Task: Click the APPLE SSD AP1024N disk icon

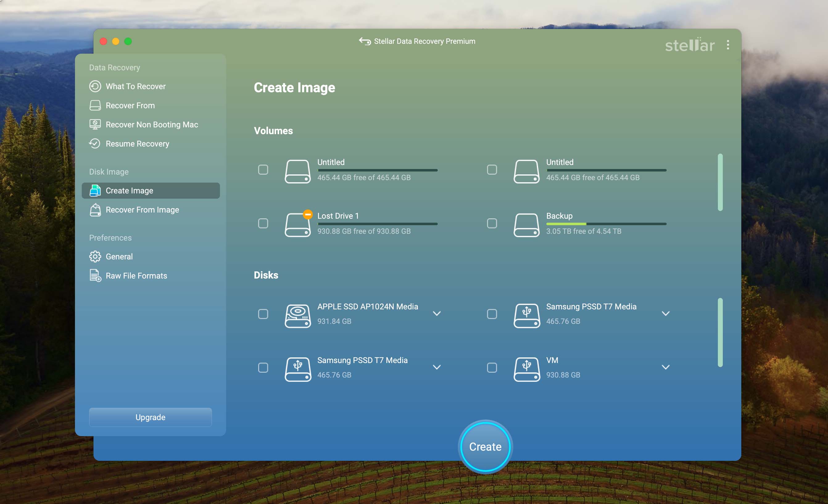Action: [x=298, y=316]
